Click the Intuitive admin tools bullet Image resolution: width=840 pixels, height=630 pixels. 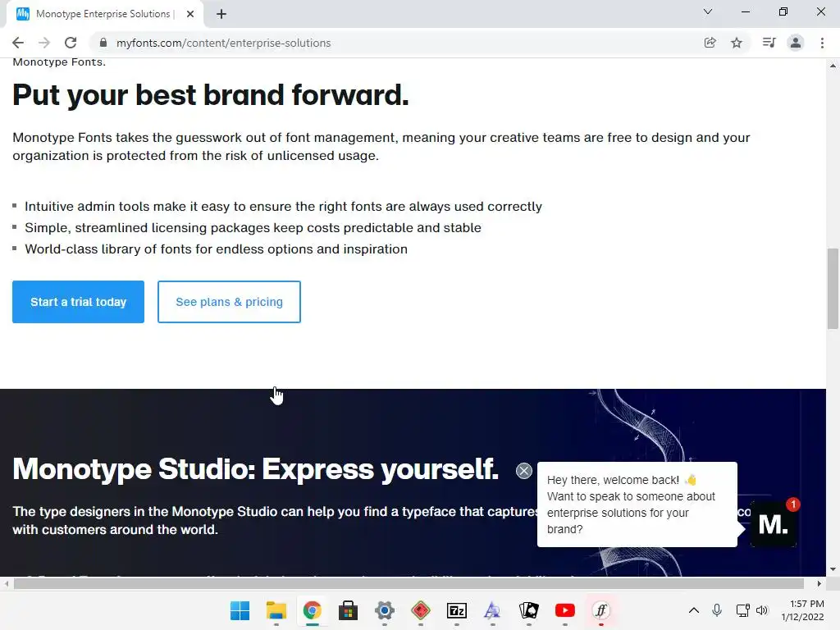coord(283,206)
